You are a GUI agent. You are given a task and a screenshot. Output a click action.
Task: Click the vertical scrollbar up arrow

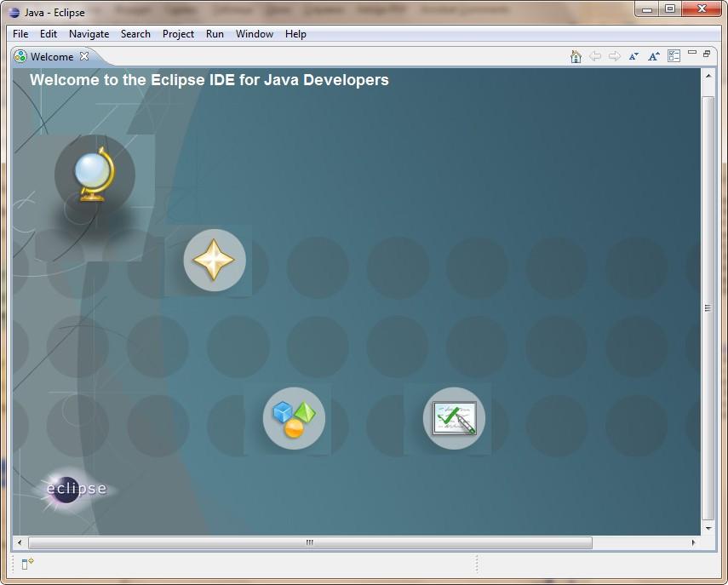tap(708, 75)
